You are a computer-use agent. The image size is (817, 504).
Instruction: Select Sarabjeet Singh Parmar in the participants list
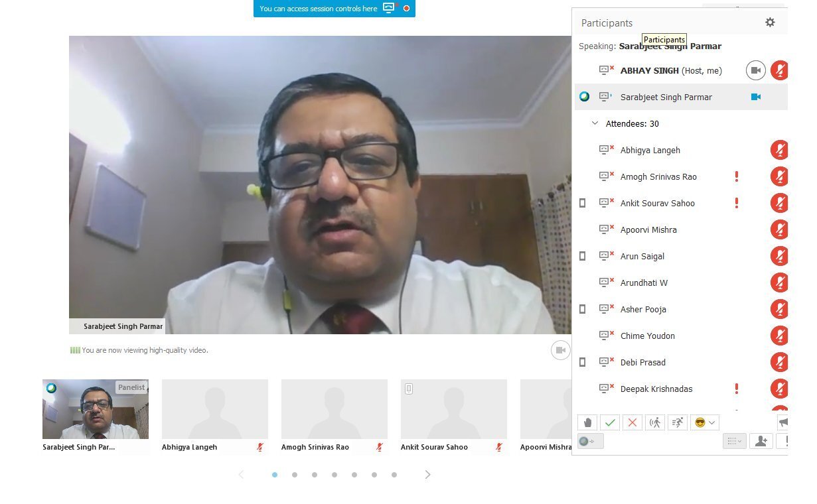pos(666,97)
